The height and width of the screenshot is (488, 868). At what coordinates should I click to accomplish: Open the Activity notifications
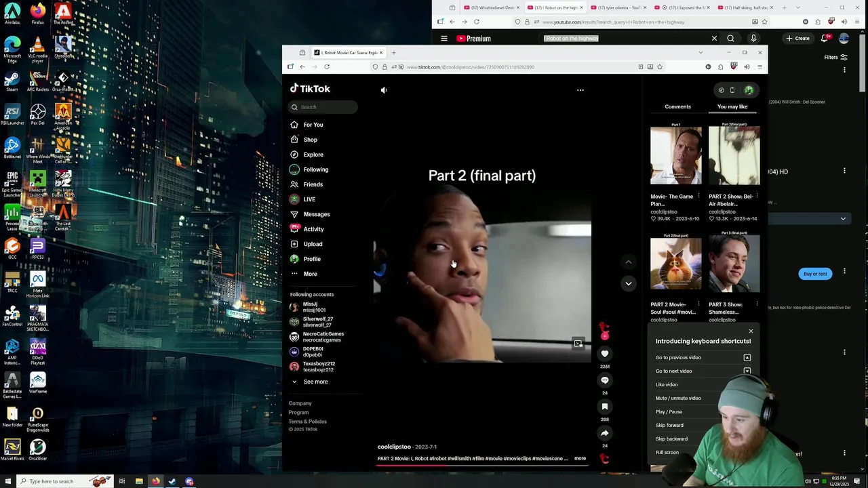click(x=313, y=229)
